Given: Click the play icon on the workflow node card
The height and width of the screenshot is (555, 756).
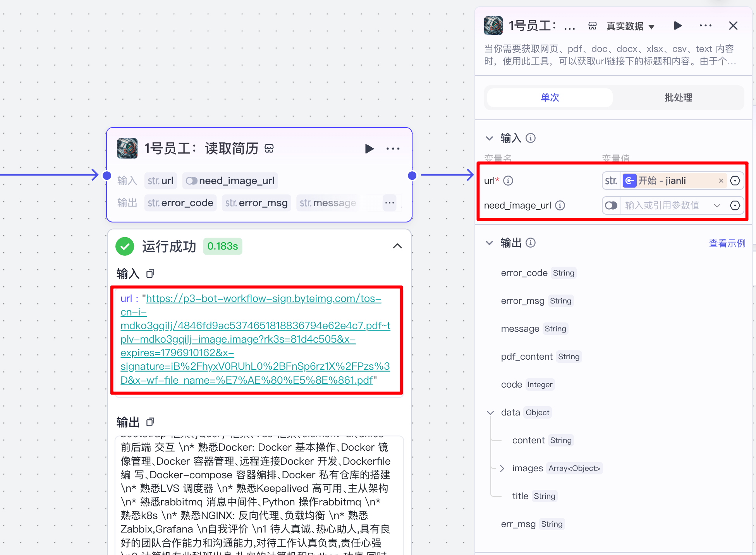Looking at the screenshot, I should click(x=369, y=149).
